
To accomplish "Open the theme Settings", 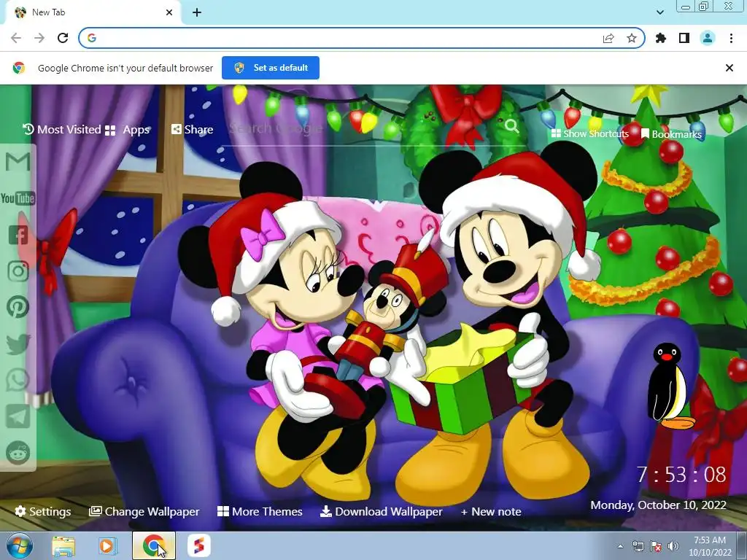I will 43,511.
